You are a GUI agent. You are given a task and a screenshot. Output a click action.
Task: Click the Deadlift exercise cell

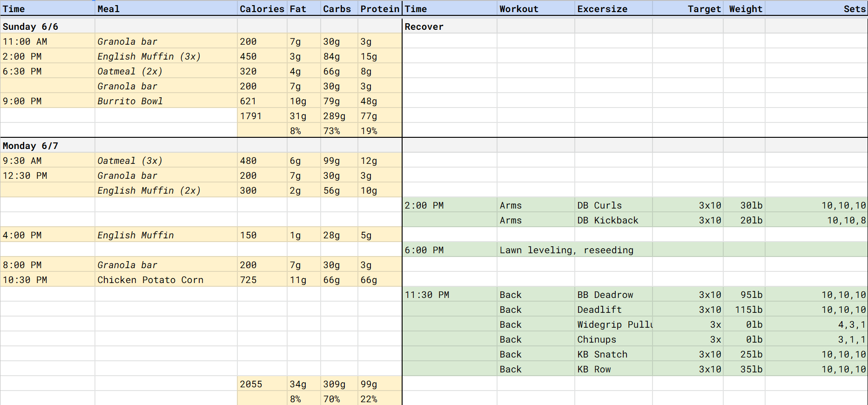[613, 309]
